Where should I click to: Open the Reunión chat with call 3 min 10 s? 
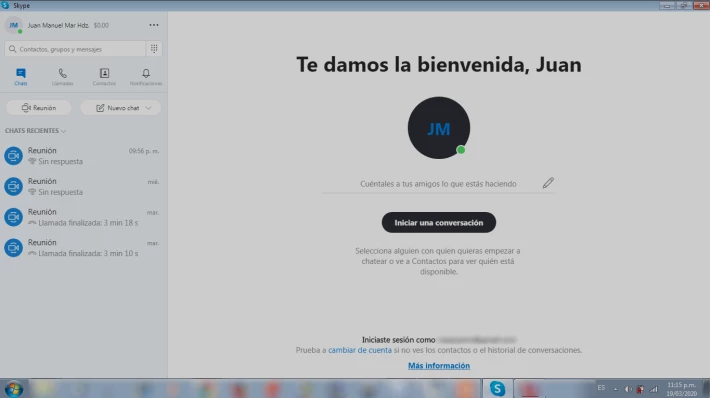click(83, 248)
